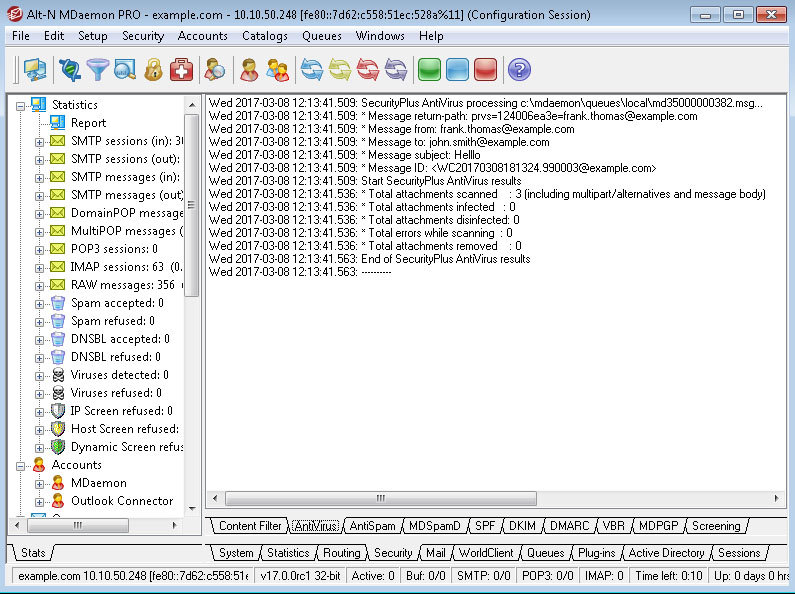Image resolution: width=795 pixels, height=594 pixels.
Task: Click the computer monitor toolbar icon
Action: 34,69
